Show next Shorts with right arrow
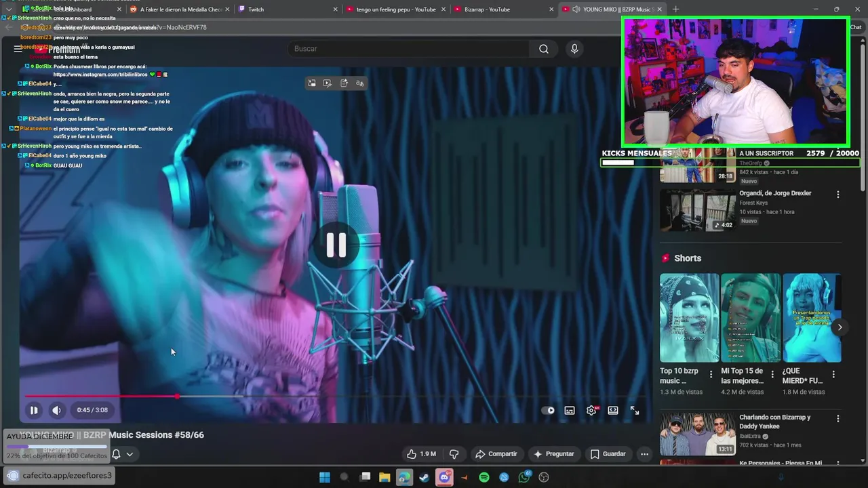This screenshot has width=868, height=488. click(840, 327)
